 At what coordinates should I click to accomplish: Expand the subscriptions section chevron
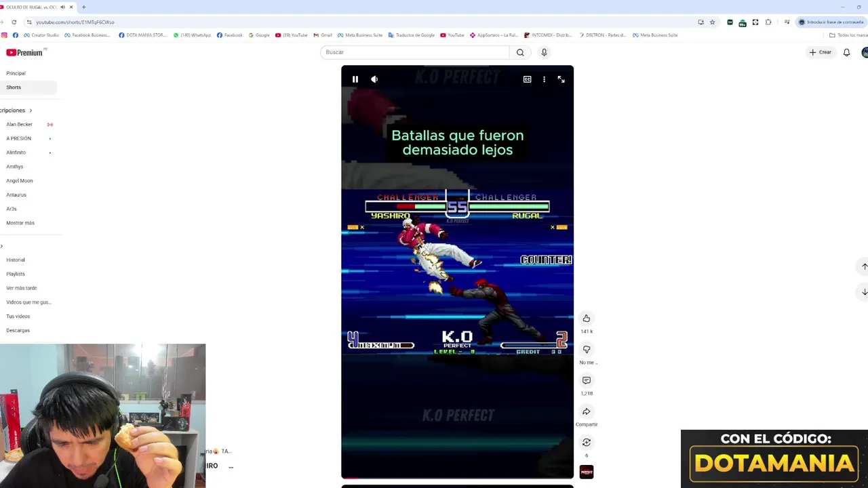pyautogui.click(x=31, y=110)
